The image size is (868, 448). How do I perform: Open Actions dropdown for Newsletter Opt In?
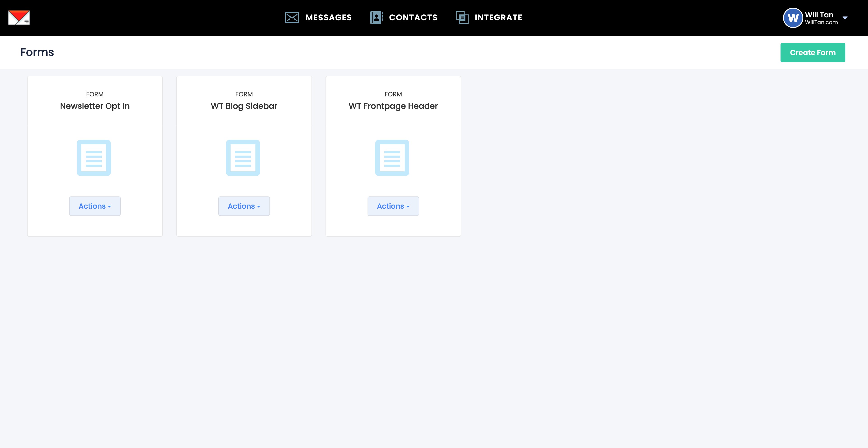(95, 206)
